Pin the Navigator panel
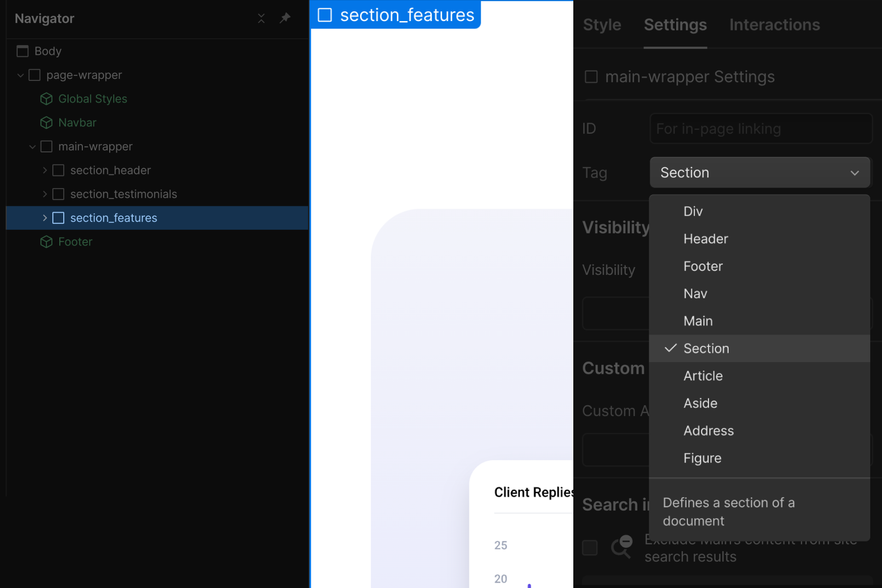This screenshot has height=588, width=882. point(285,18)
